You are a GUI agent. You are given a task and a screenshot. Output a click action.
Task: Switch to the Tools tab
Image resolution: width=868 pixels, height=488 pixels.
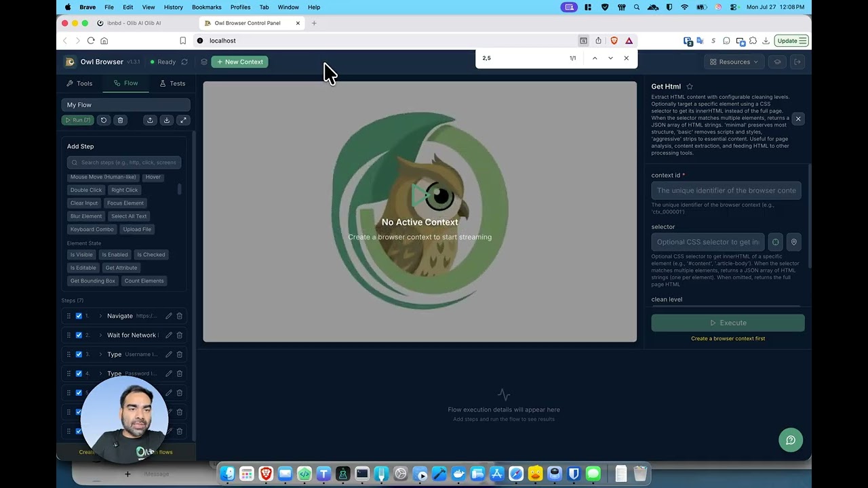pos(79,83)
